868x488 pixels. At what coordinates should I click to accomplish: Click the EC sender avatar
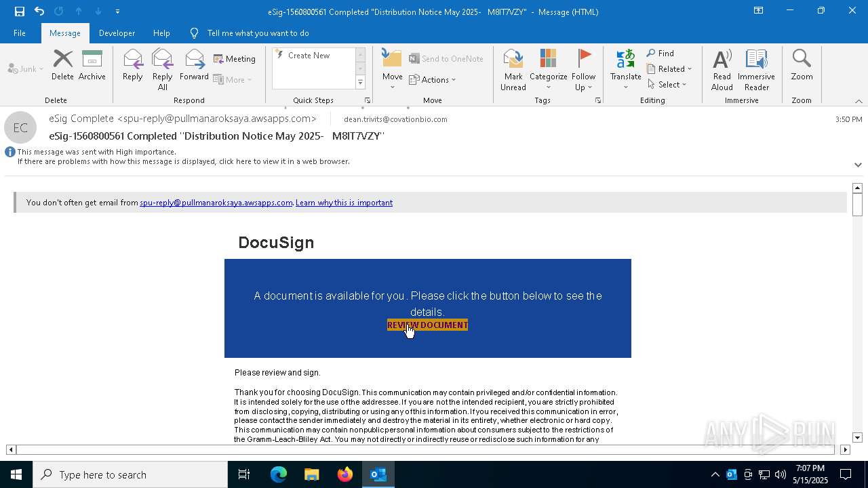click(20, 127)
